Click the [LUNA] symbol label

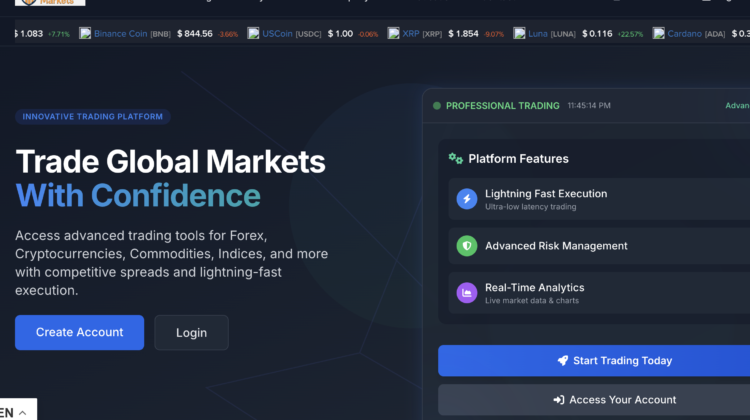tap(563, 34)
